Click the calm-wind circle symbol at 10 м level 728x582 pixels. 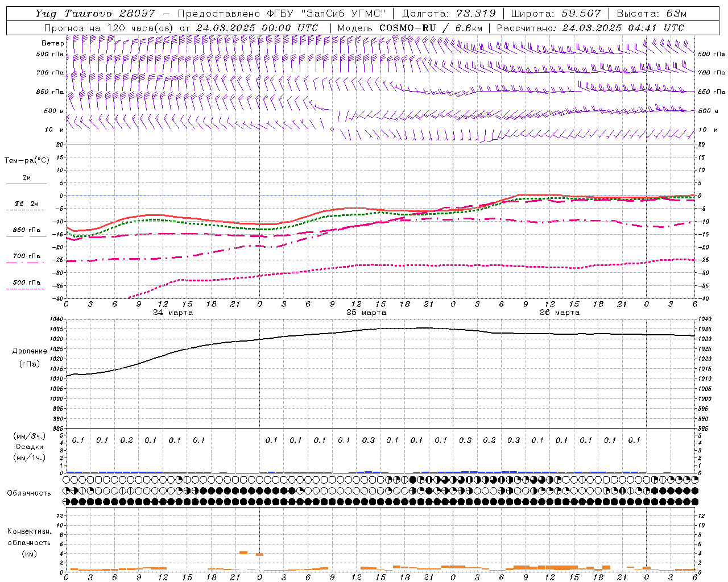coord(332,129)
